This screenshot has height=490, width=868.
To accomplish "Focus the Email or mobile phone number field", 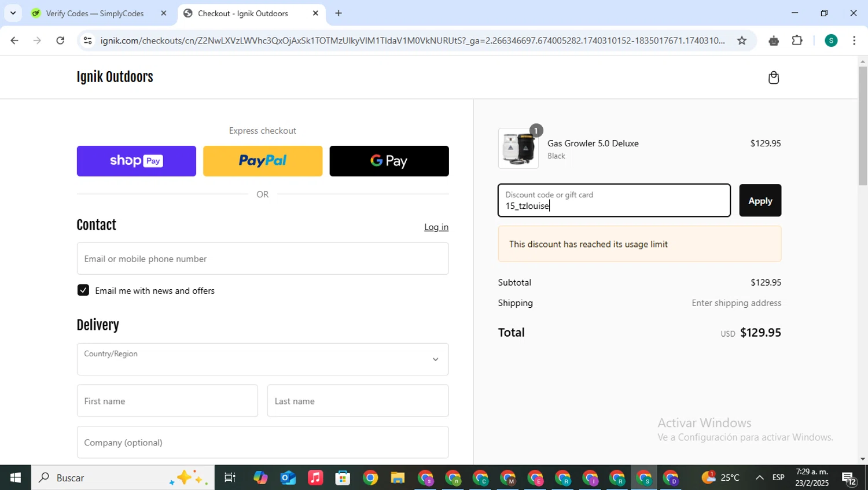I will point(263,259).
